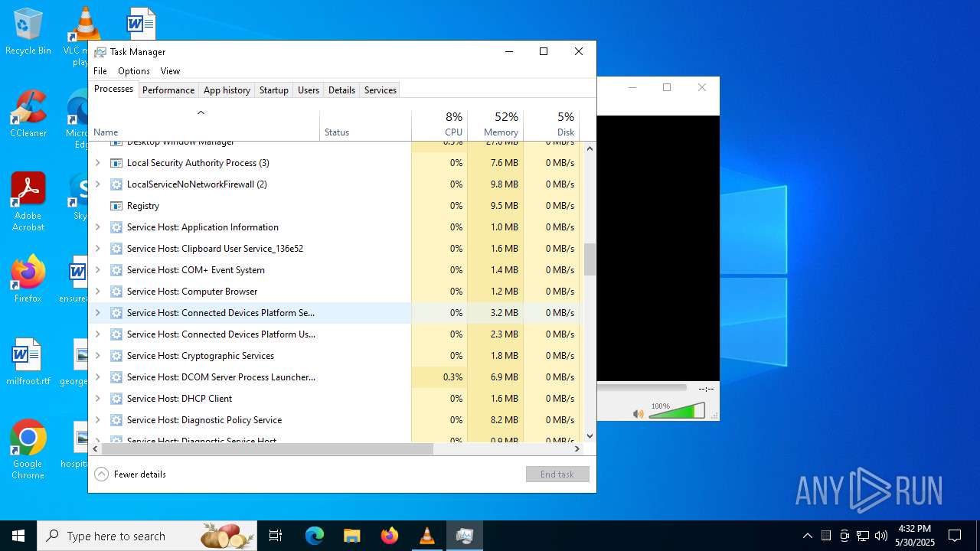Screen dimensions: 980x551
Task: Select the Adobe Acrobat desktop shortcut
Action: tap(28, 202)
